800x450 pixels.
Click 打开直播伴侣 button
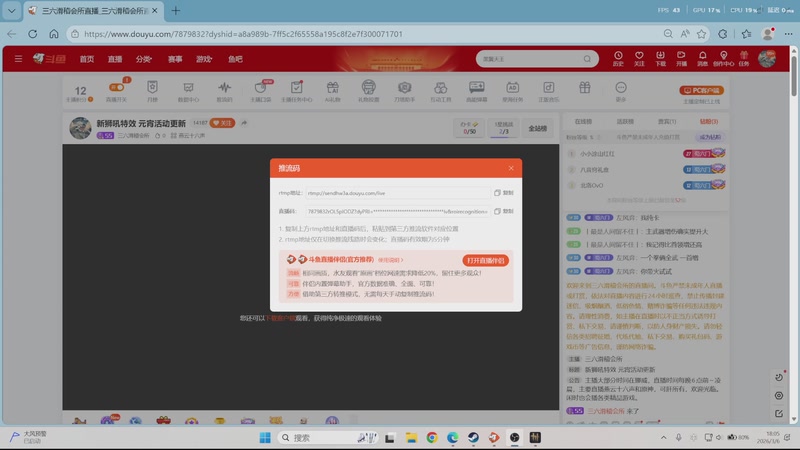[485, 260]
